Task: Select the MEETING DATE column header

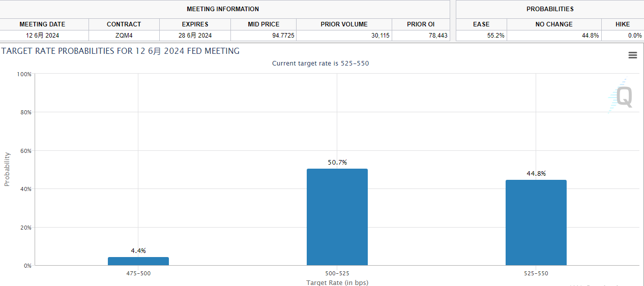Action: click(x=42, y=24)
